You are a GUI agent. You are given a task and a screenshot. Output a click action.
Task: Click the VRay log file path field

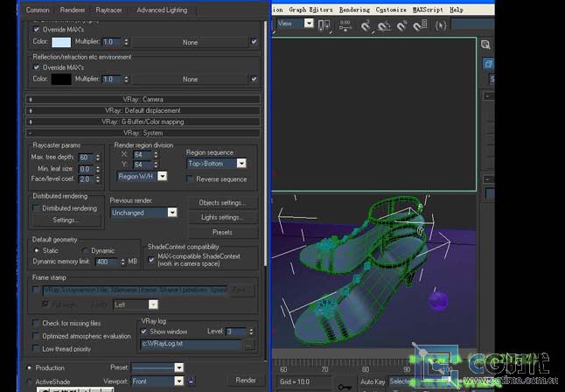coord(190,345)
